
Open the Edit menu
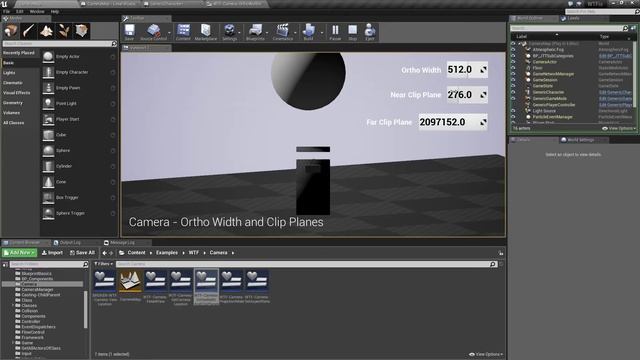[x=20, y=11]
